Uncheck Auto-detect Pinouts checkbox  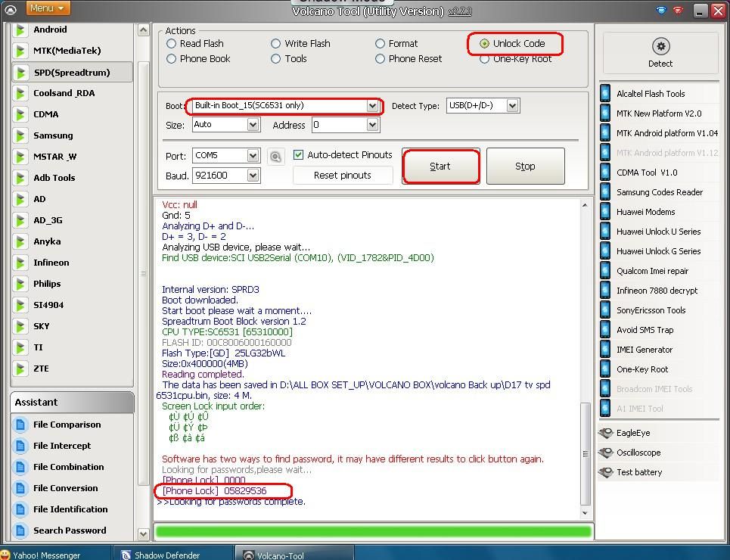click(x=298, y=154)
